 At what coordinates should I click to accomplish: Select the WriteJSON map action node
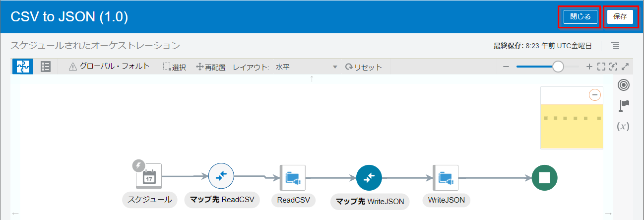pyautogui.click(x=369, y=177)
